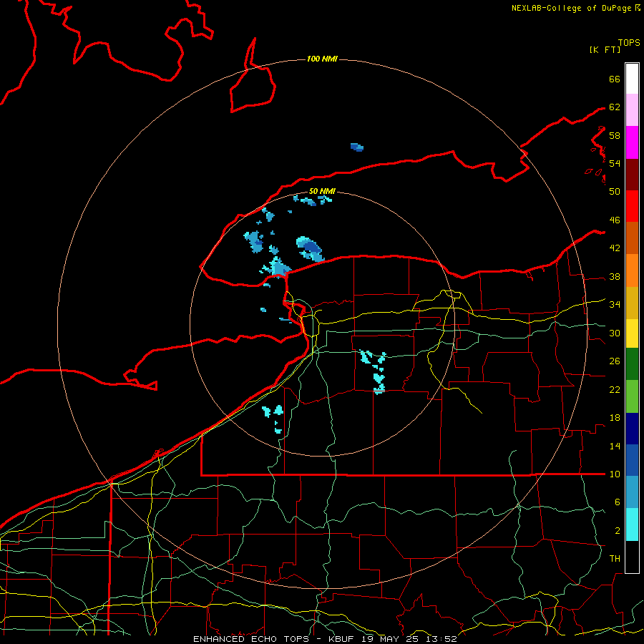Click the 58 legend value
This screenshot has width=644, height=644.
[x=615, y=135]
